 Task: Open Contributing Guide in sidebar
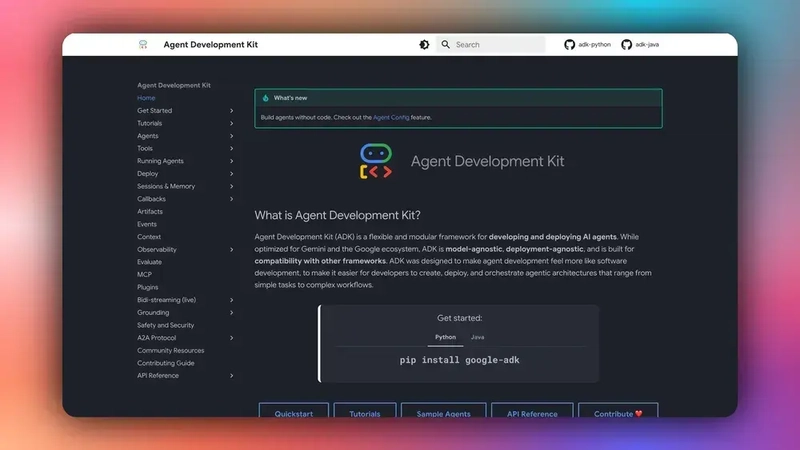pos(165,363)
